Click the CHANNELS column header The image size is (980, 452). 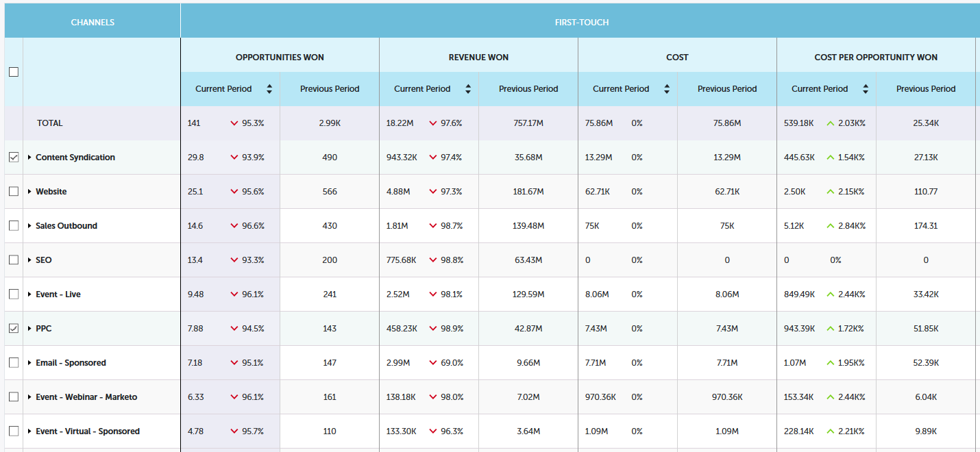pyautogui.click(x=93, y=23)
